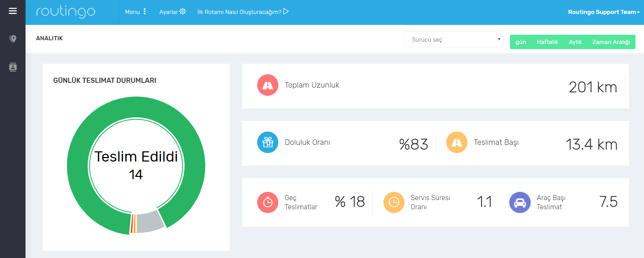The image size is (644, 258).
Task: Open the Menu item in top bar
Action: coord(133,12)
